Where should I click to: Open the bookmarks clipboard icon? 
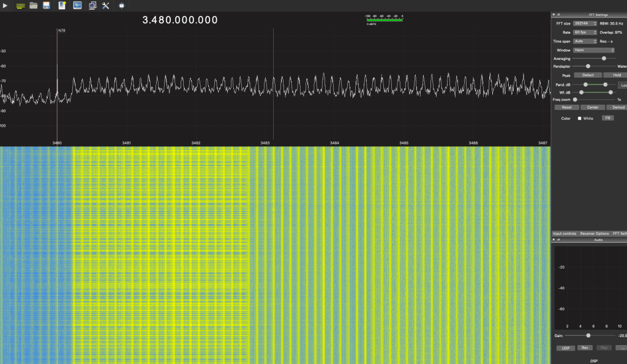pyautogui.click(x=62, y=6)
